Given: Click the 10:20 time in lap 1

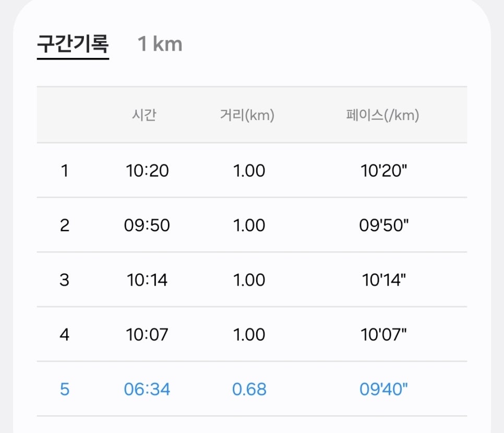Looking at the screenshot, I should tap(147, 170).
